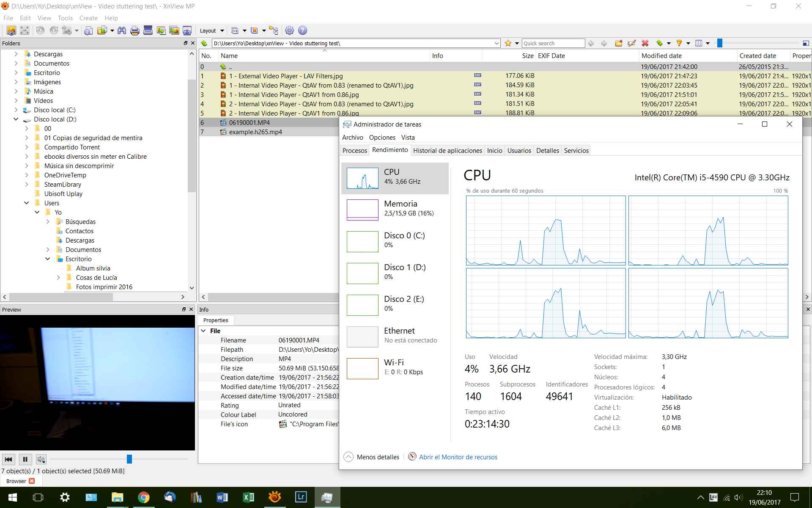Open XnView settings gear icon

(289, 30)
